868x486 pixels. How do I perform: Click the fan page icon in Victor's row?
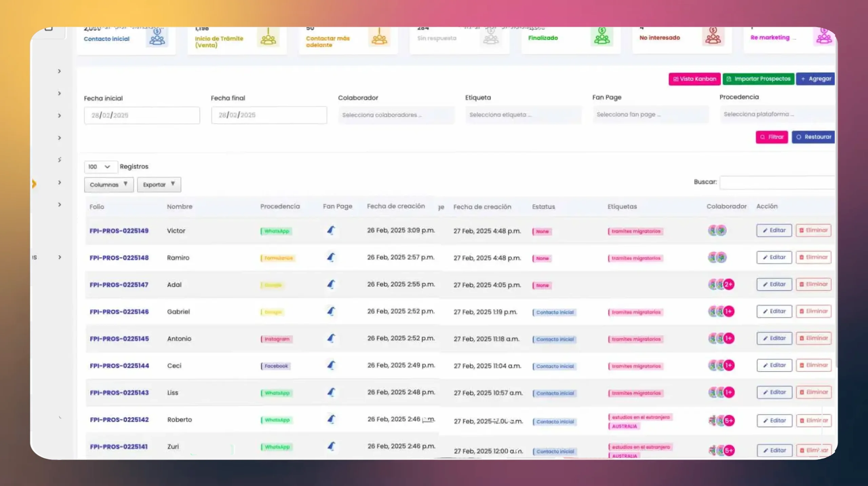332,230
